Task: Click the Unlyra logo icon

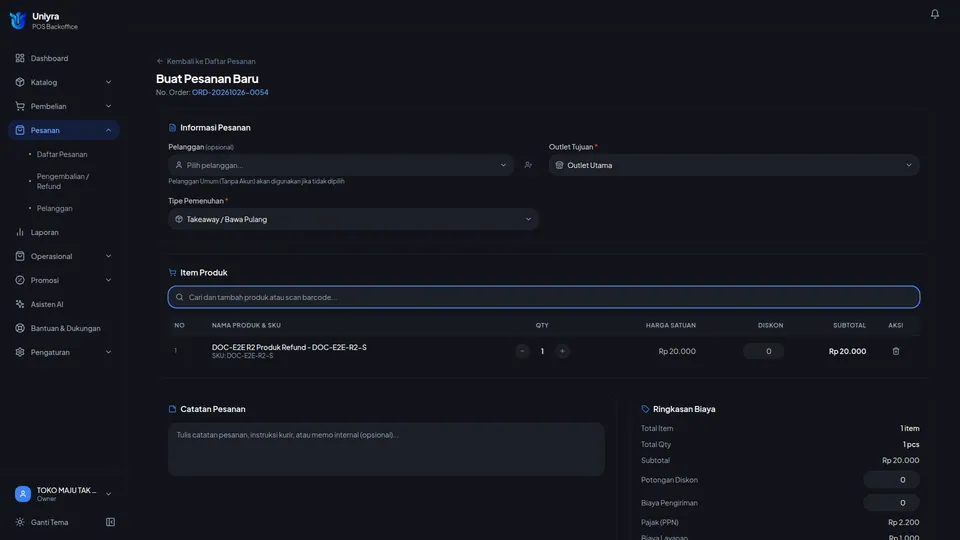Action: coord(18,20)
